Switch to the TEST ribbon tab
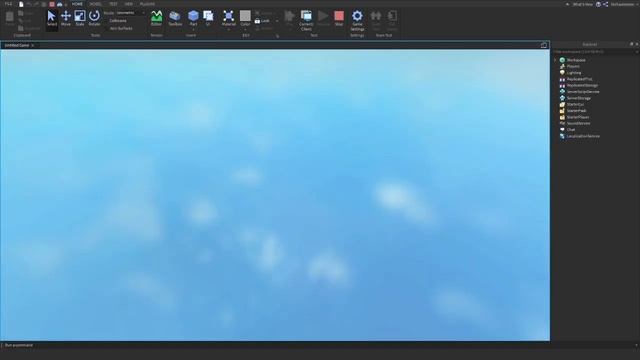The width and height of the screenshot is (640, 360). pyautogui.click(x=113, y=4)
